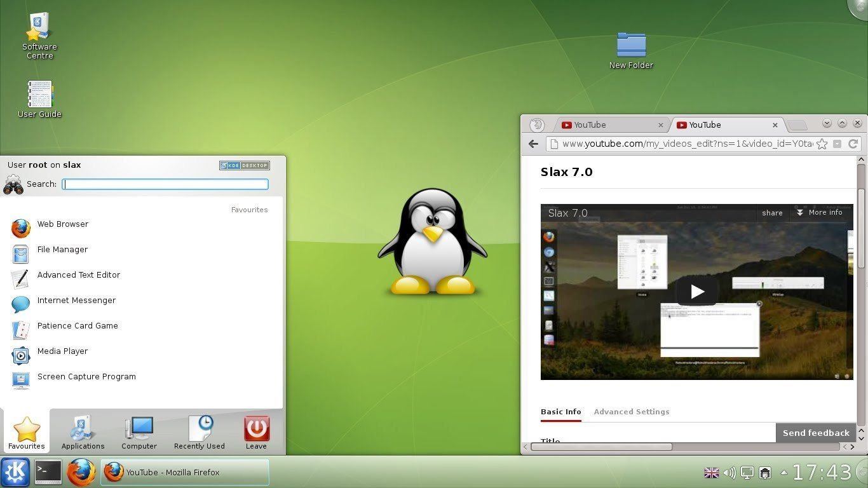This screenshot has height=488, width=868.
Task: Bookmark page with star icon
Action: (x=822, y=144)
